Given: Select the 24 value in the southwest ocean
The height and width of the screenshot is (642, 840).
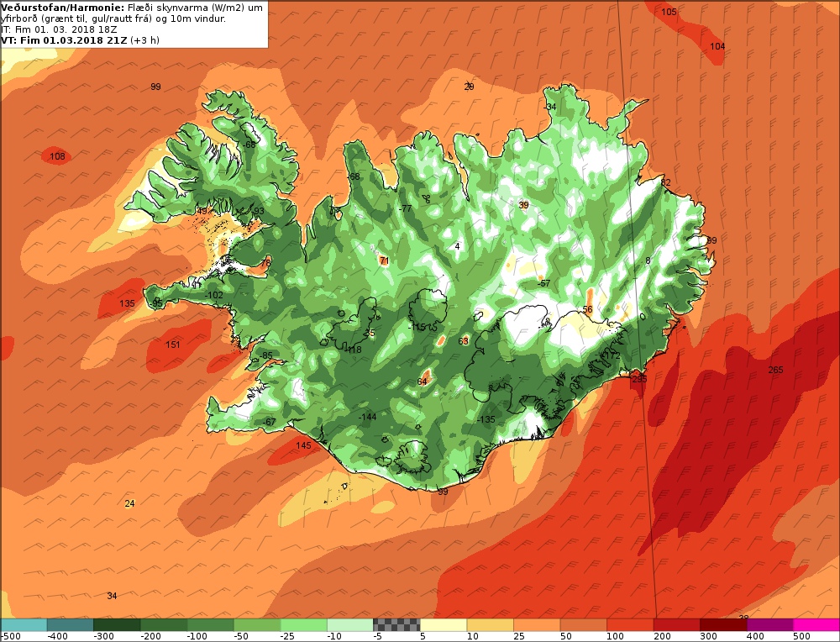Looking at the screenshot, I should 129,503.
